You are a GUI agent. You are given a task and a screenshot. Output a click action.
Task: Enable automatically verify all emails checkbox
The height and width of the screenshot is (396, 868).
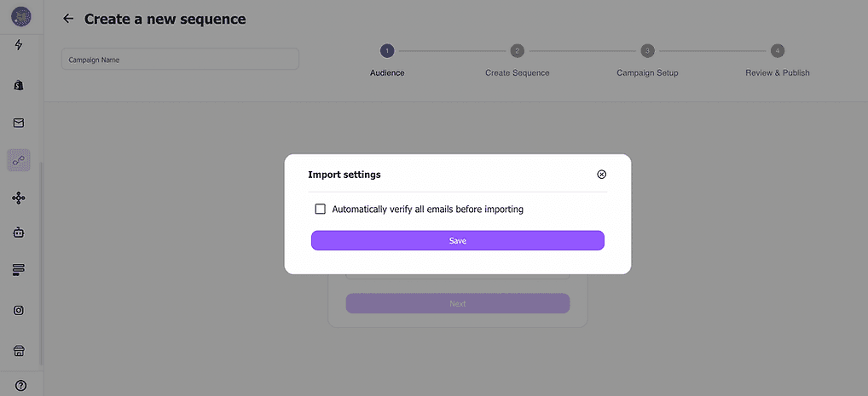tap(320, 209)
